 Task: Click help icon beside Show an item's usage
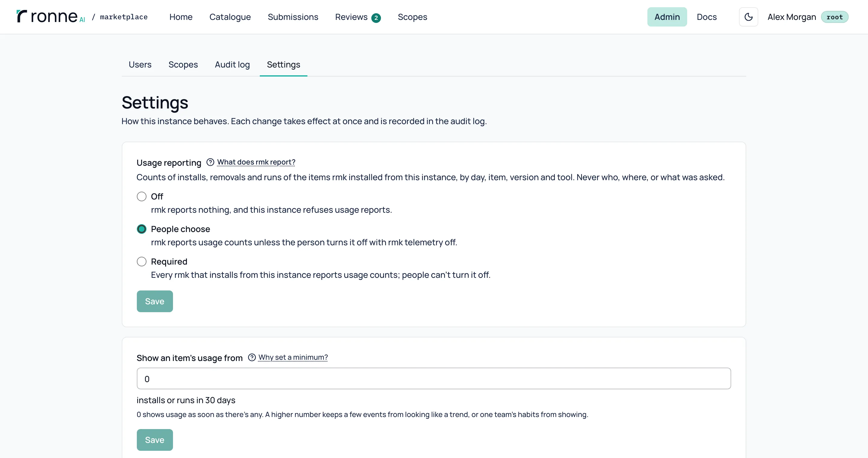point(252,357)
